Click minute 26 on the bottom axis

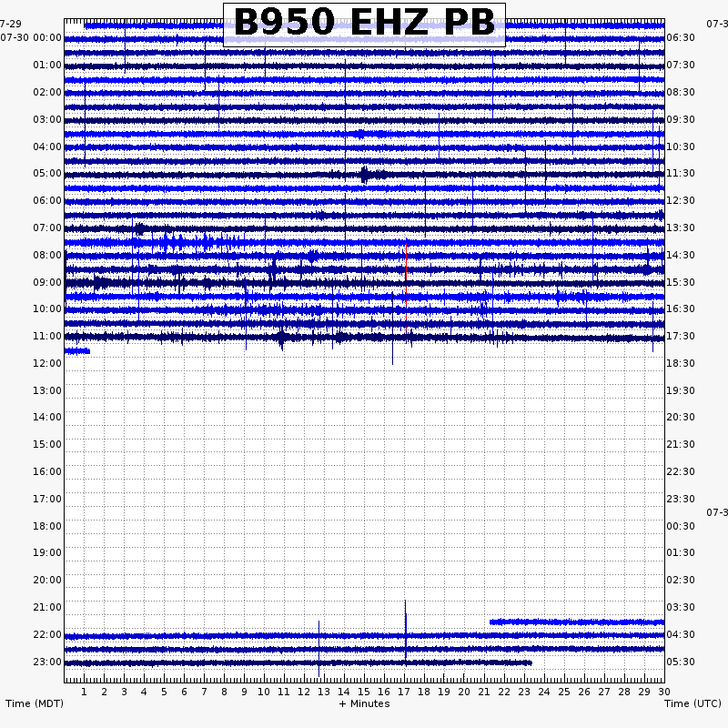pos(584,692)
